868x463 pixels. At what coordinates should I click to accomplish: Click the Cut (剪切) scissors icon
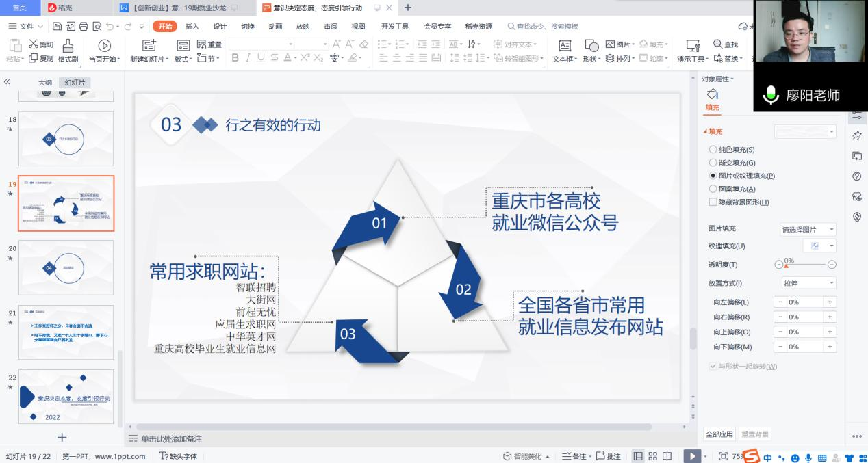(x=34, y=44)
